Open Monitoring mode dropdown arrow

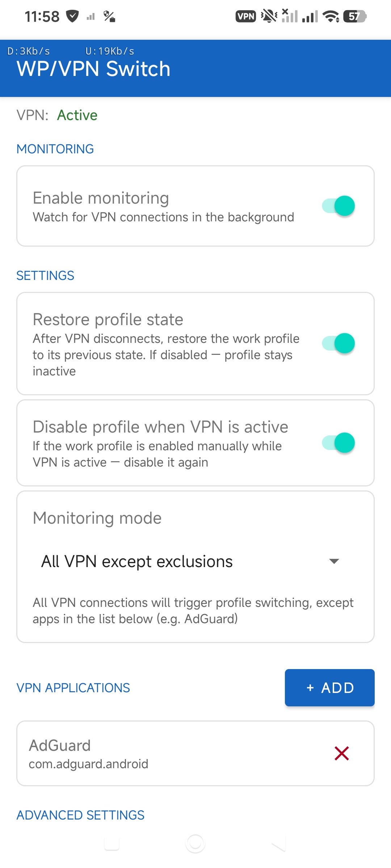(334, 561)
